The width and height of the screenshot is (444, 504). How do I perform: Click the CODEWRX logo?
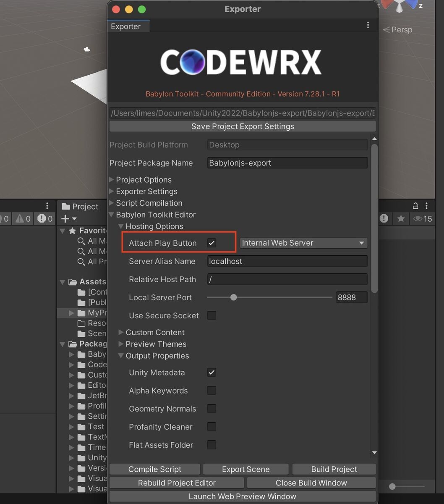(x=241, y=62)
